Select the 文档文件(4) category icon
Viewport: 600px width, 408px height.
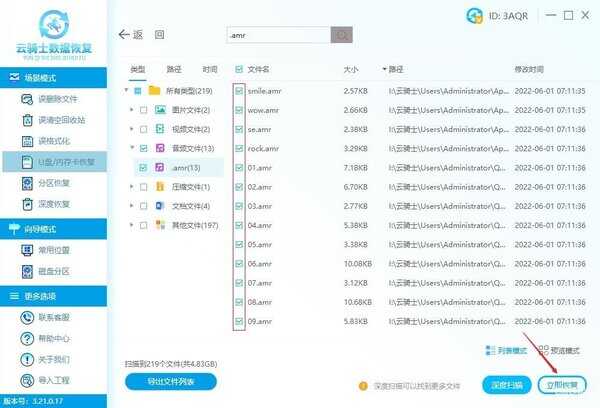(160, 206)
